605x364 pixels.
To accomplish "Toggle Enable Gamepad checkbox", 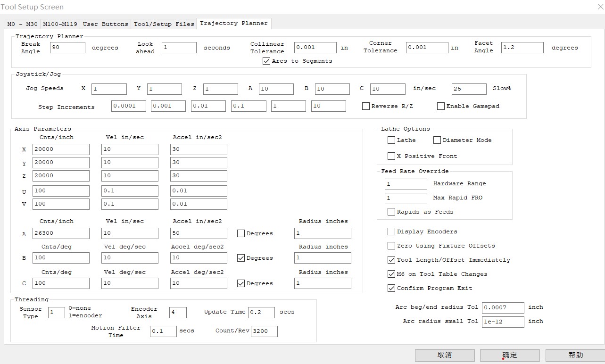I will (x=441, y=106).
